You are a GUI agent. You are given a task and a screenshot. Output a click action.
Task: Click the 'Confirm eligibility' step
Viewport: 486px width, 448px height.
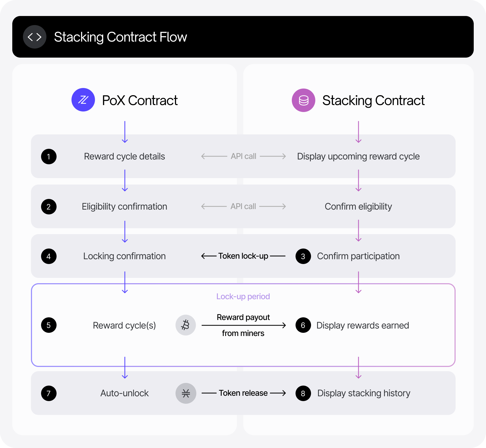358,207
